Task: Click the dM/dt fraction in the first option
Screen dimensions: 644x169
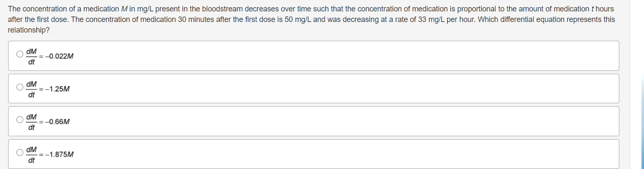Action: [x=31, y=57]
